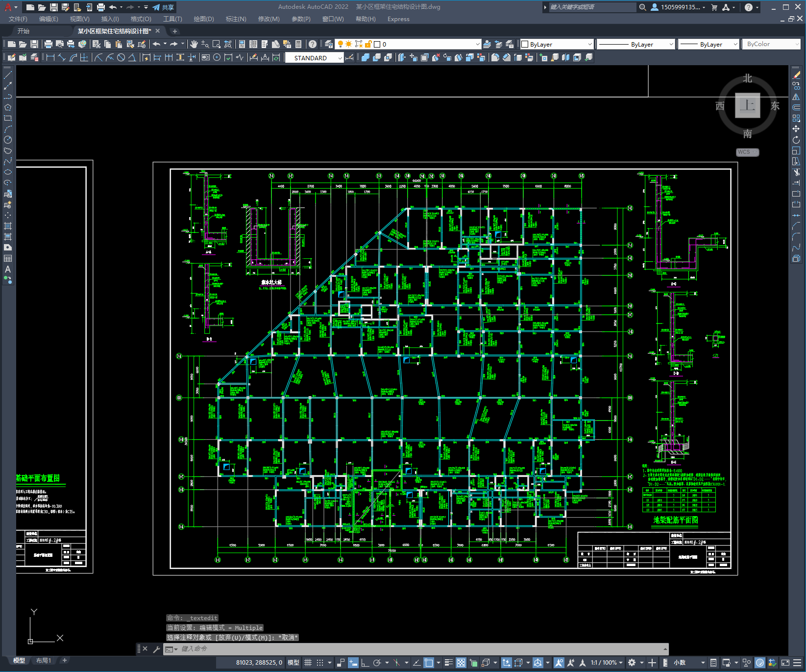Click the Polygon draw tool
Image resolution: width=806 pixels, height=672 pixels.
tap(8, 107)
